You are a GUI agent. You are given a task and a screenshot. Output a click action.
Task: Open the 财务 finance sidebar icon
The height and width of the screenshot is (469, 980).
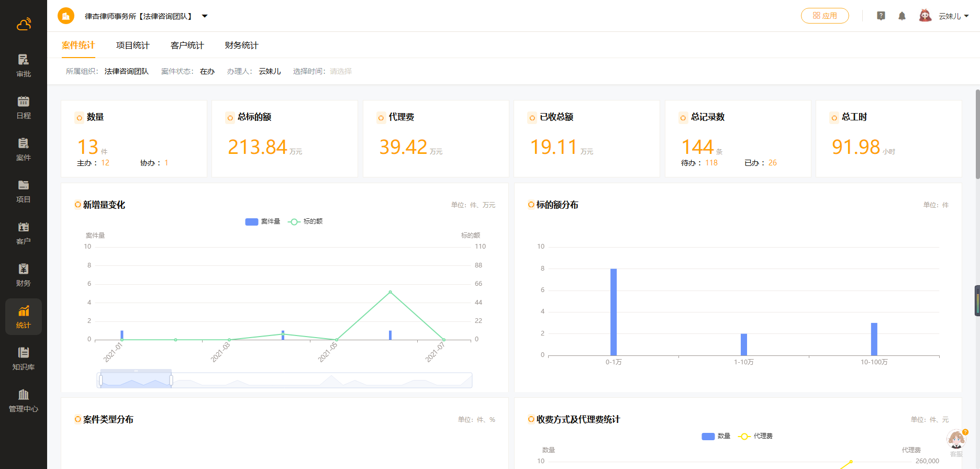[24, 275]
